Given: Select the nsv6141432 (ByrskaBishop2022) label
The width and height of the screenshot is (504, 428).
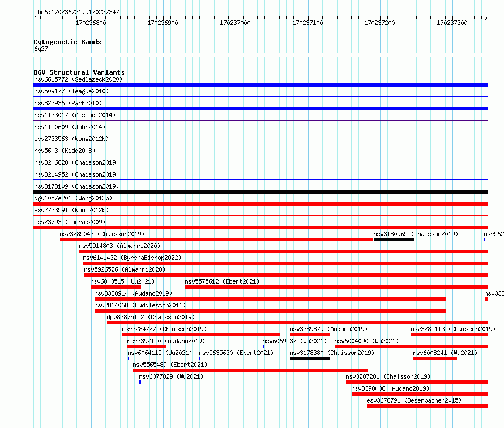Looking at the screenshot, I should (x=132, y=258).
